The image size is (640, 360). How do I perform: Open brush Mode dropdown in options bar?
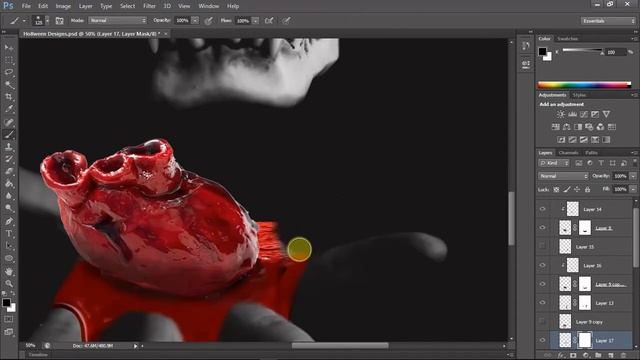pyautogui.click(x=118, y=20)
